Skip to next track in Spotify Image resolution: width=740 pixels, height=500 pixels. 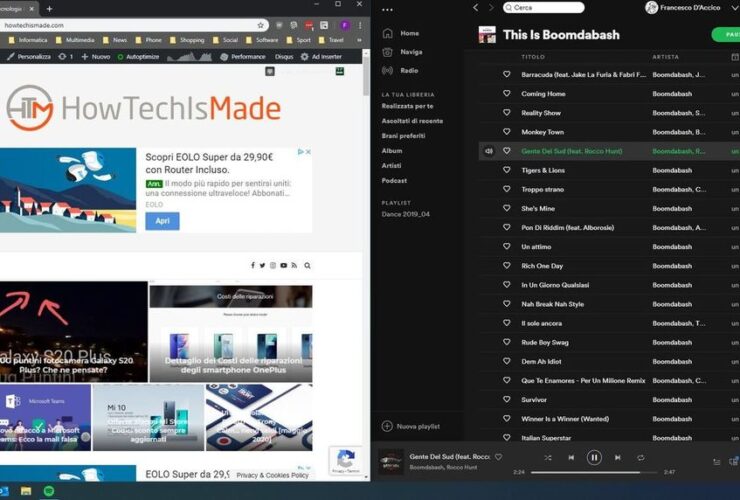(x=617, y=458)
